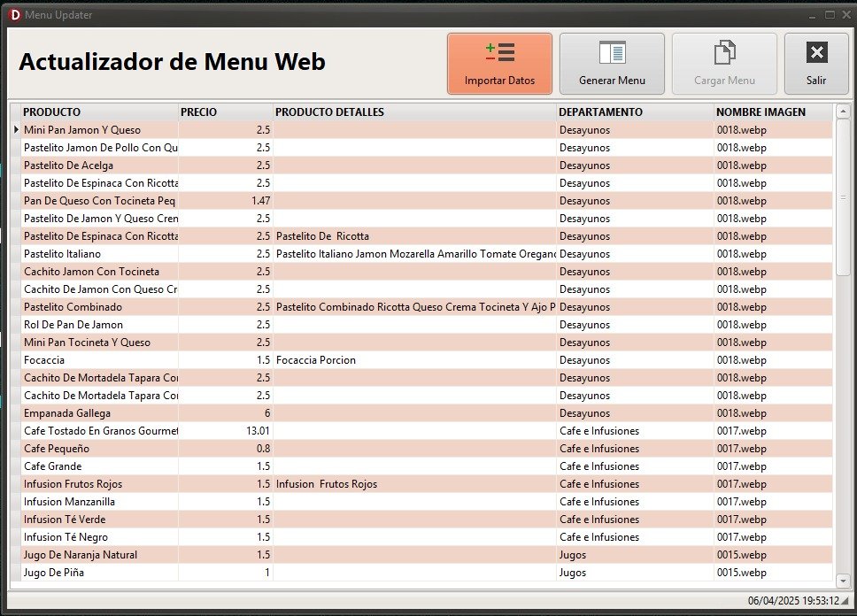Image resolution: width=857 pixels, height=616 pixels.
Task: Click the Menu Updater app icon in title bar
Action: [14, 15]
